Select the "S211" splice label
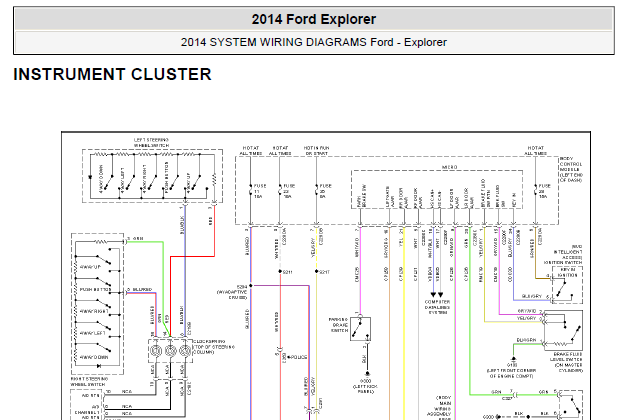Viewport: 621px width, 420px height. point(288,272)
